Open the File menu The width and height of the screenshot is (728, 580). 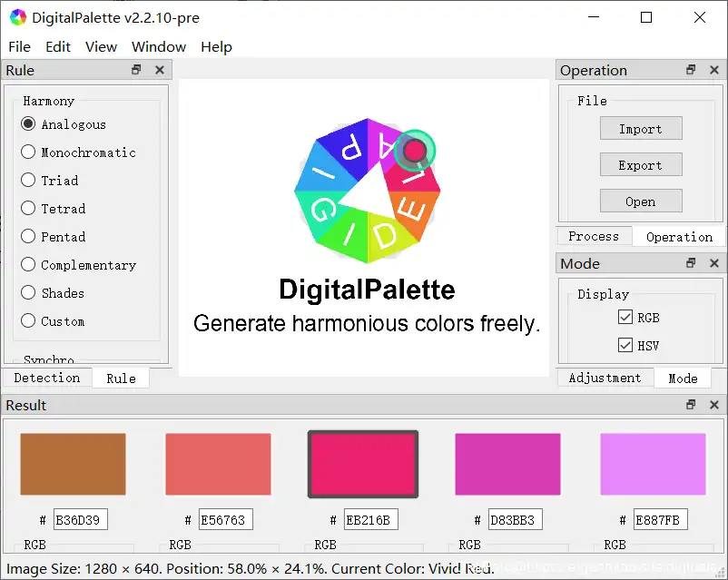19,46
